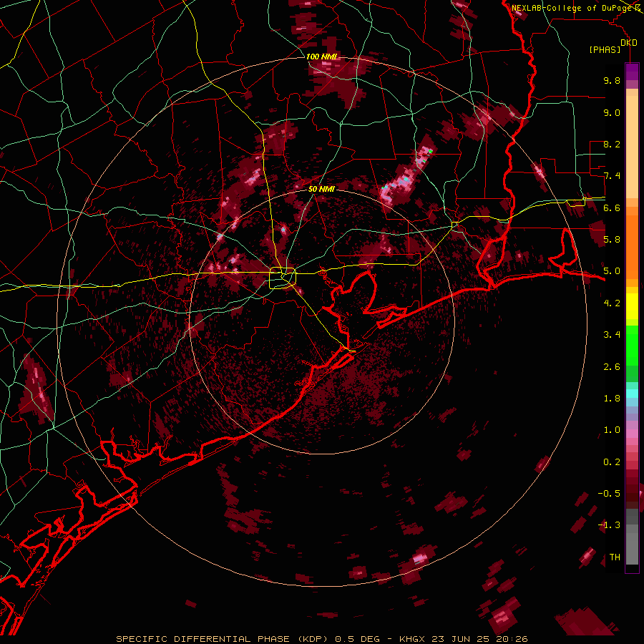Click the -1.3 value on the color scale
This screenshot has width=644, height=644.
pyautogui.click(x=609, y=526)
